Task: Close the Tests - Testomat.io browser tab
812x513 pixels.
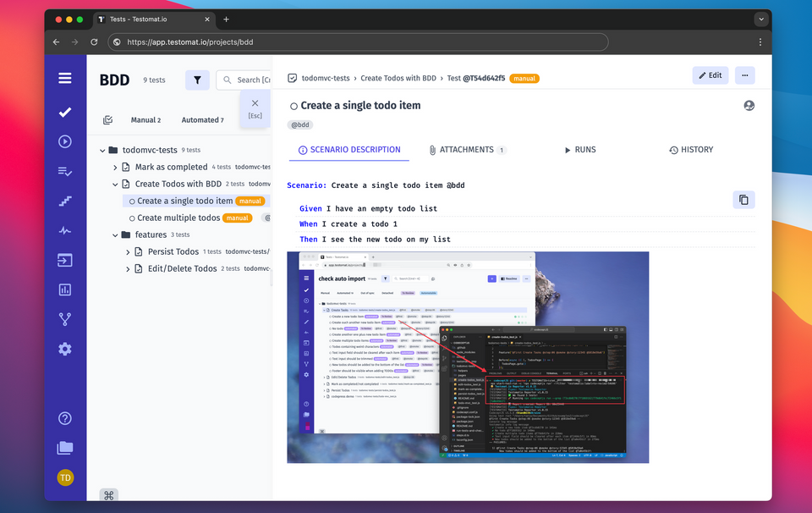Action: coord(207,19)
